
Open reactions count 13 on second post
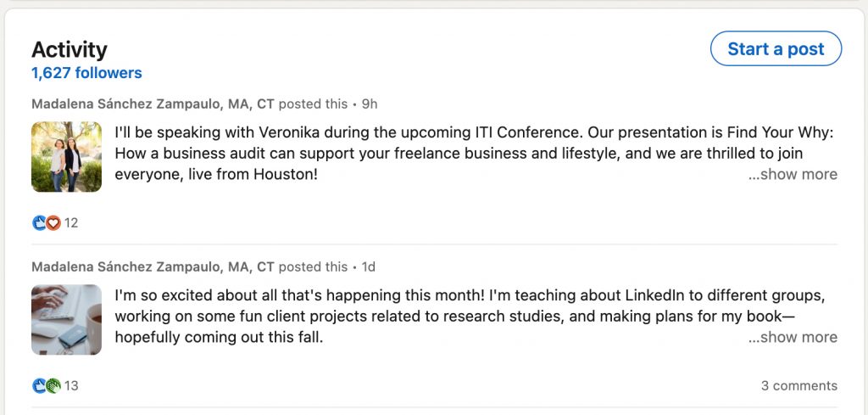(x=71, y=385)
